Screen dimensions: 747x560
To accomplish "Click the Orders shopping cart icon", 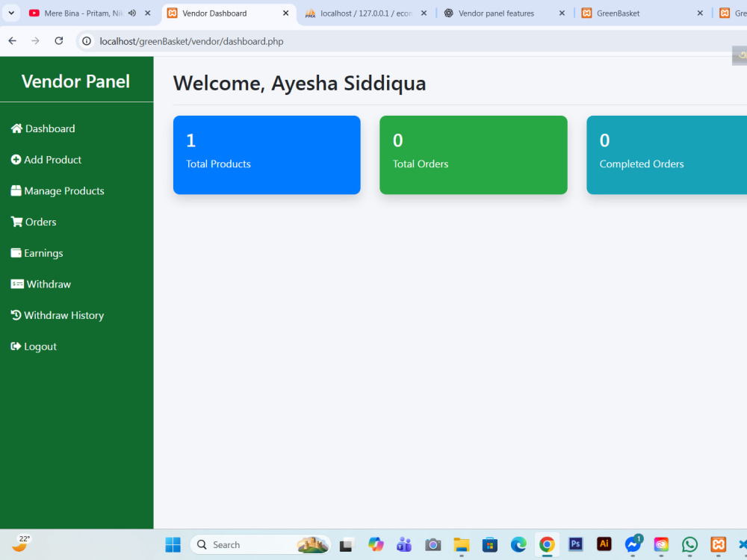I will pyautogui.click(x=16, y=222).
